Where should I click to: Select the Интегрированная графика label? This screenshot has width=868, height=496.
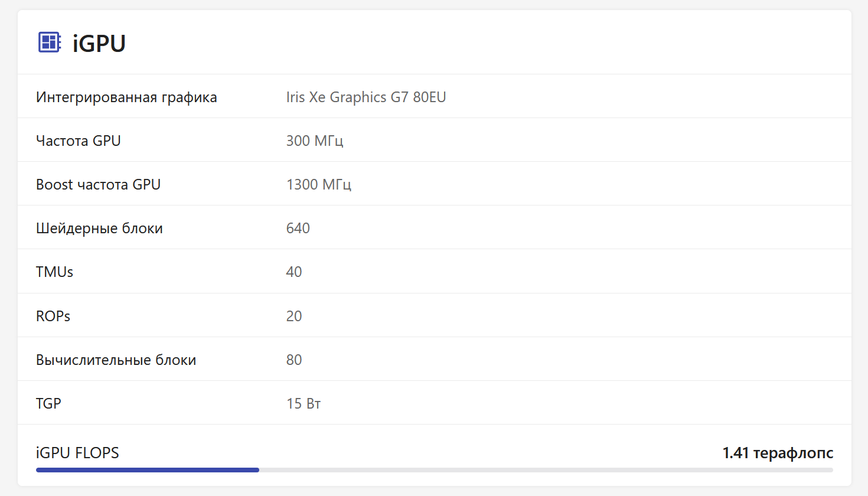(x=126, y=97)
